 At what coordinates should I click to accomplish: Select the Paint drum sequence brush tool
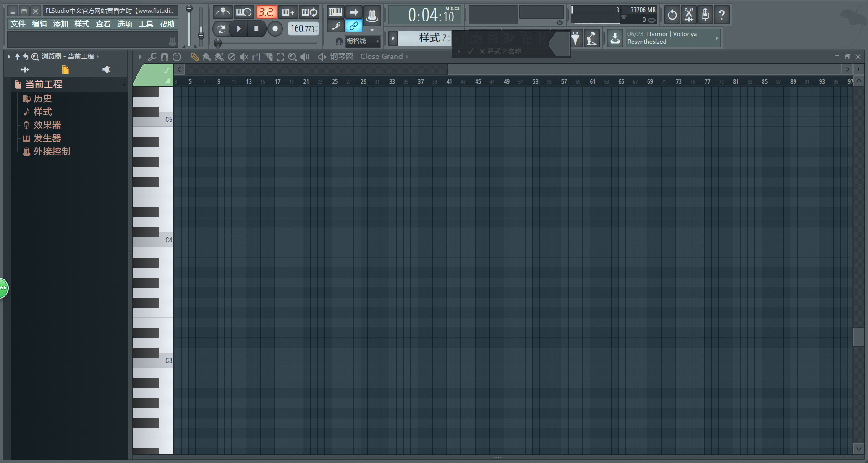point(219,57)
